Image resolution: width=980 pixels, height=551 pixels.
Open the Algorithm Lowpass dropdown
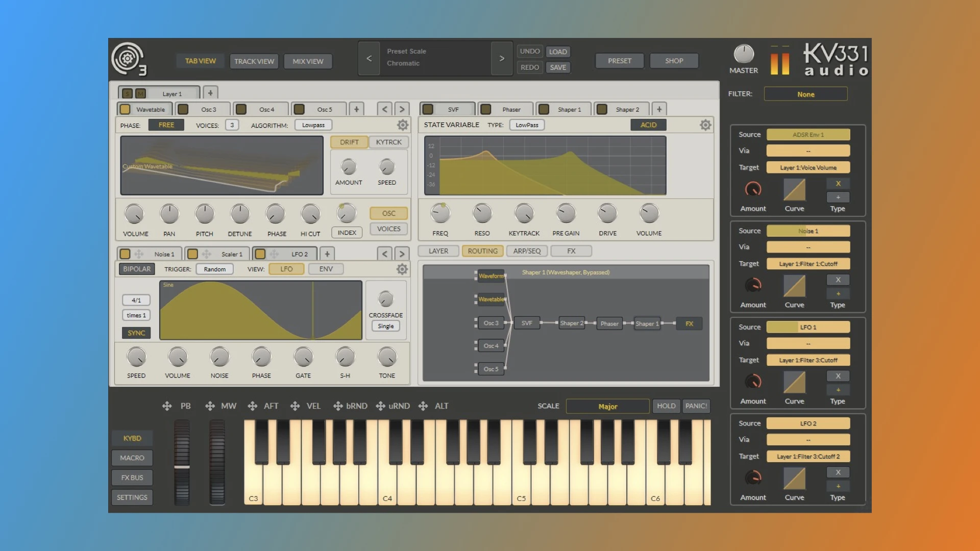pyautogui.click(x=313, y=125)
